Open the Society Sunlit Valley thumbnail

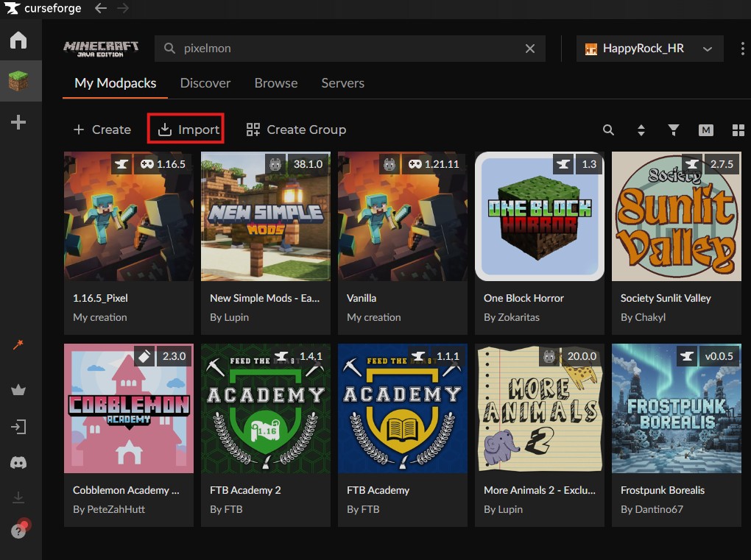(677, 216)
